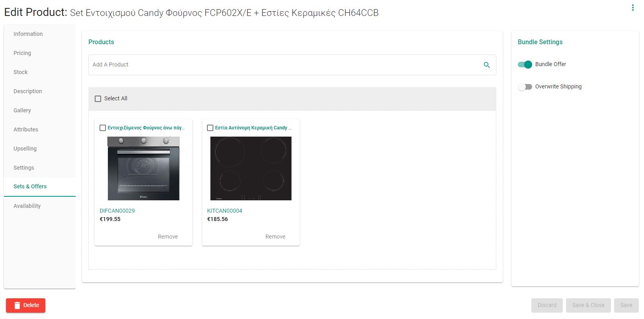Click the trash Delete button
Screen dimensions: 644x319
coord(25,305)
